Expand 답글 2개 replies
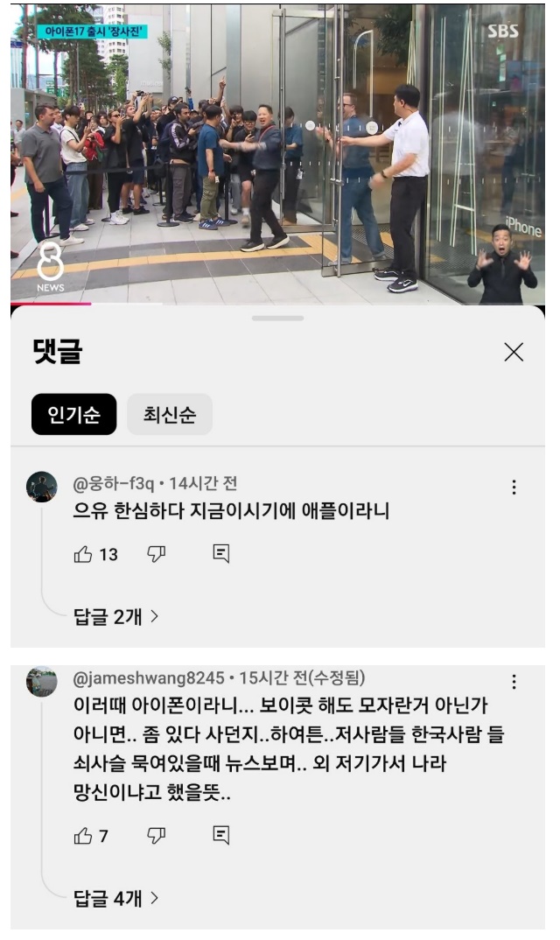This screenshot has height=940, width=560. point(115,616)
